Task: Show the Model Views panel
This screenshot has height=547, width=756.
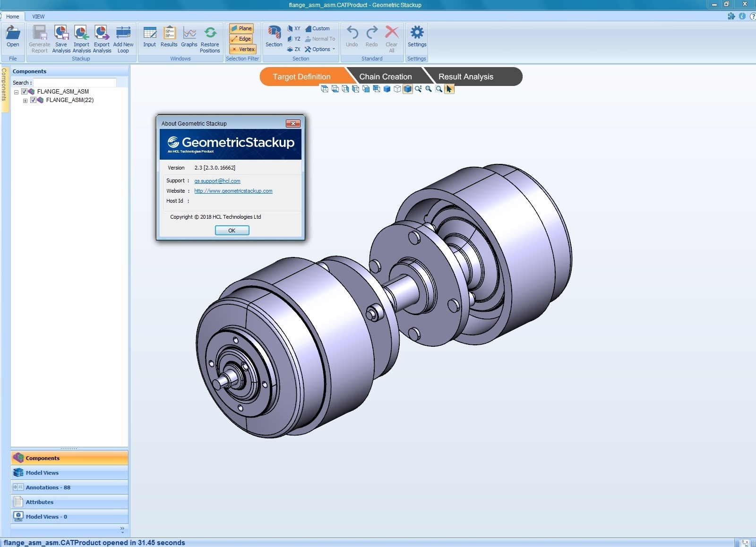Action: 69,473
